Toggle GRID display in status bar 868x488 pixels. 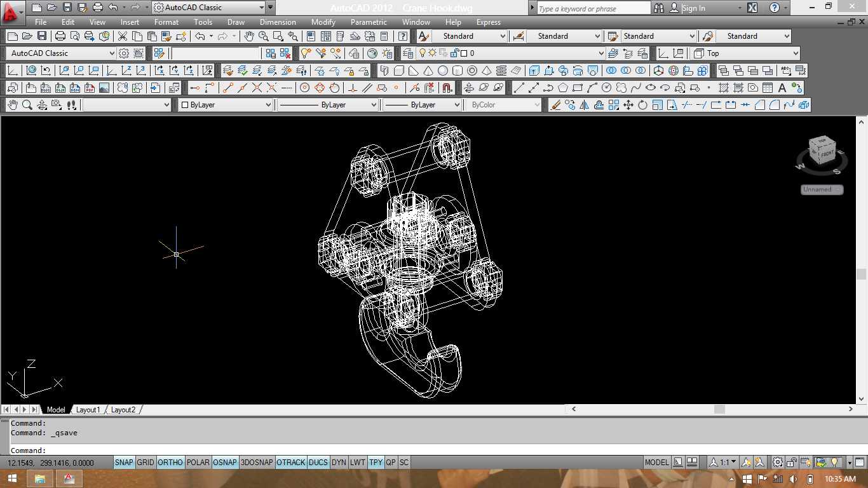(x=146, y=463)
